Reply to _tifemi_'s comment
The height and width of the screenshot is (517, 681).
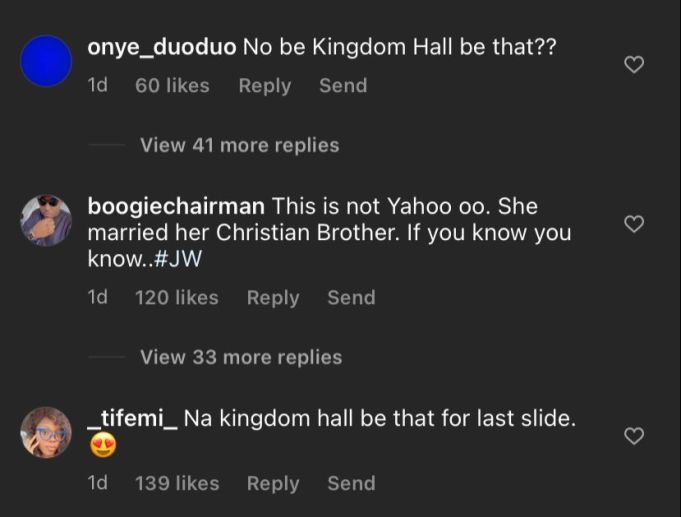pos(273,483)
